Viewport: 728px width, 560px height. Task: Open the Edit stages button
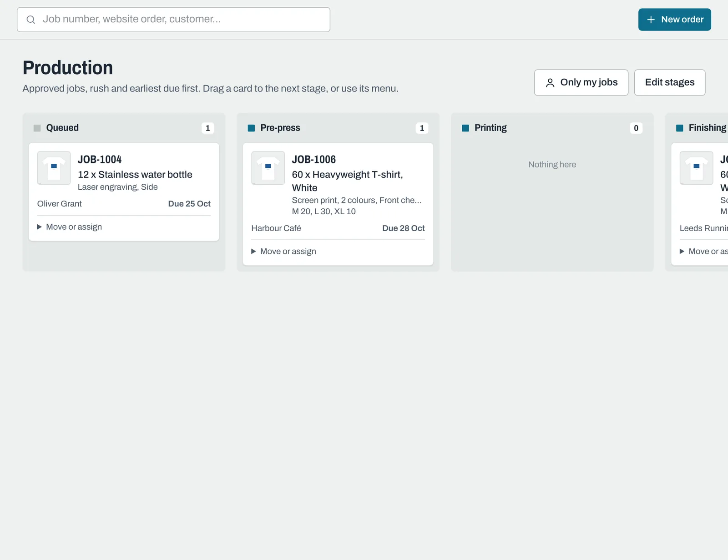[x=670, y=83]
